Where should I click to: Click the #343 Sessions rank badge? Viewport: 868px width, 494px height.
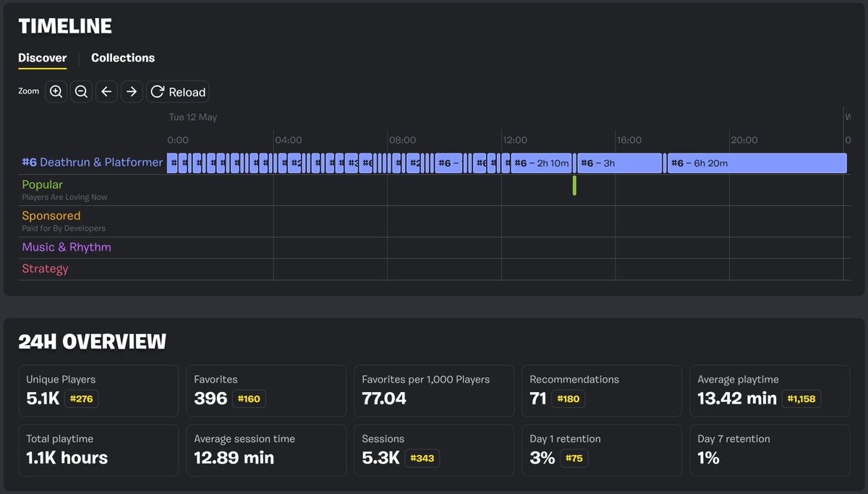(423, 458)
